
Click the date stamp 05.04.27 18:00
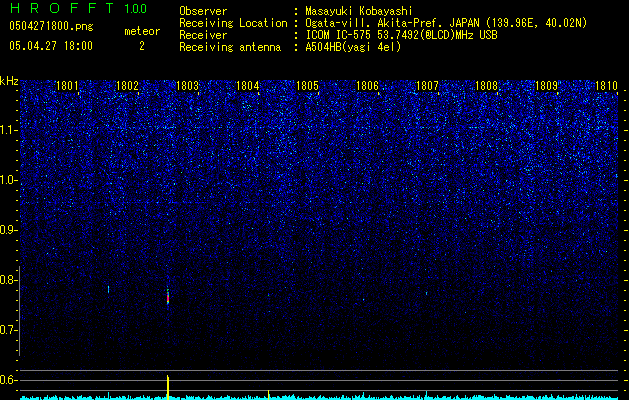51,46
